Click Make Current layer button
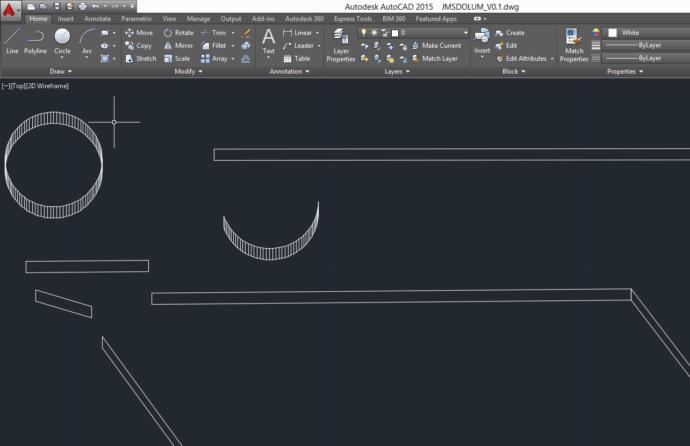Screen dimensions: 690x446 437,46
